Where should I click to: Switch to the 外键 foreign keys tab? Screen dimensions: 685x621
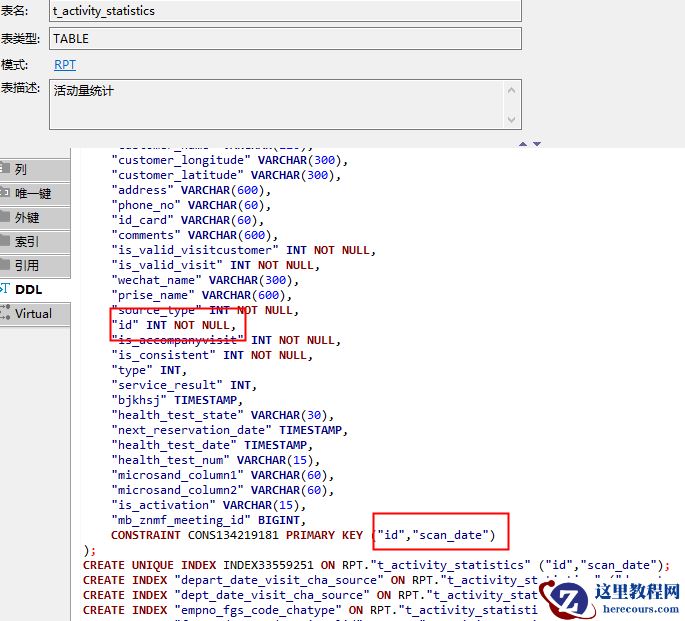35,217
